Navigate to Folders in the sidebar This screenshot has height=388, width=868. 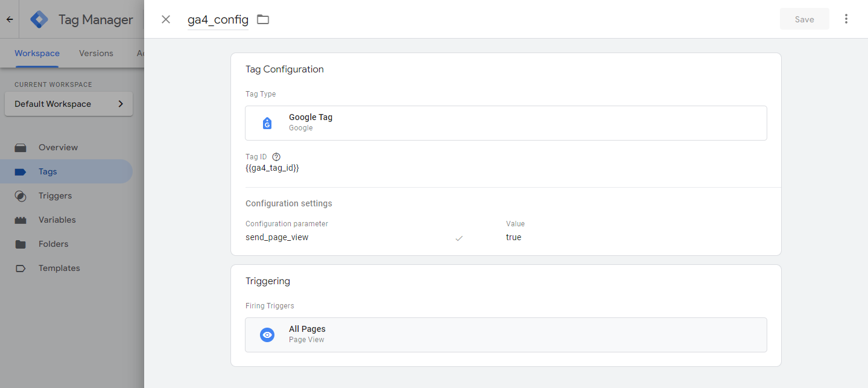point(53,244)
